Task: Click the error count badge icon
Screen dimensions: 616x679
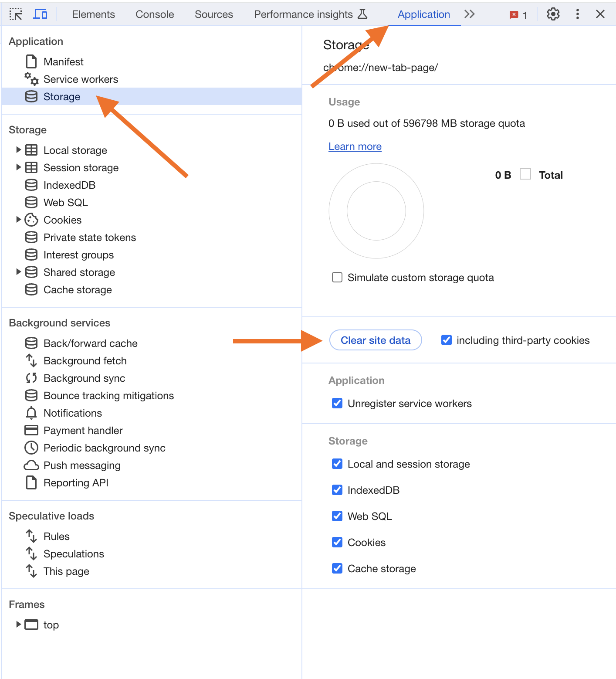Action: [x=514, y=15]
